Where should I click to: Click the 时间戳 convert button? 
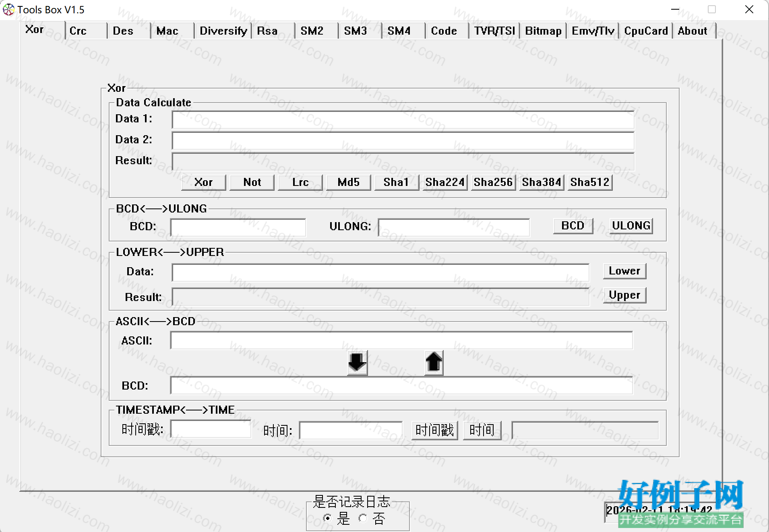coord(435,430)
